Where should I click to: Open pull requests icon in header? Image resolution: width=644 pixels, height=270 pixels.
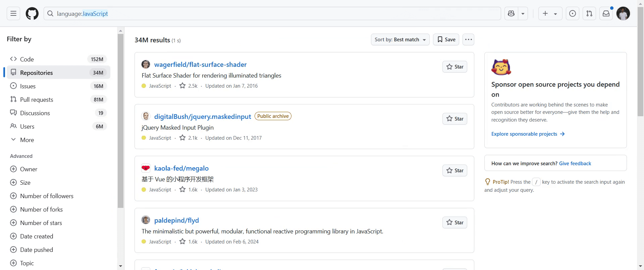[x=589, y=13]
